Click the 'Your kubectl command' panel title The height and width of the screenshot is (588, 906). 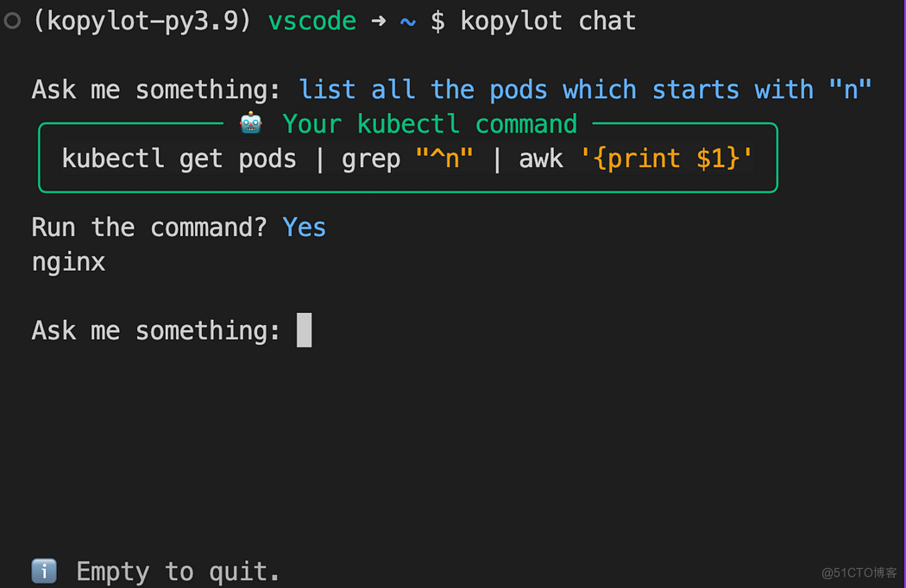pyautogui.click(x=430, y=124)
